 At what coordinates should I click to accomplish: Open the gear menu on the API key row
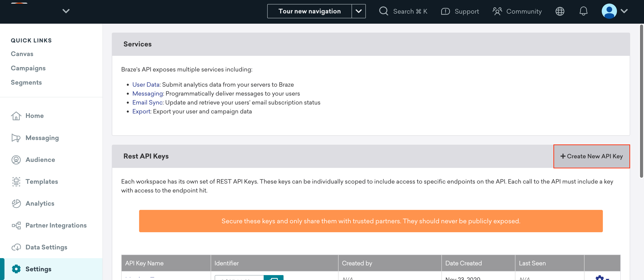tap(600, 278)
